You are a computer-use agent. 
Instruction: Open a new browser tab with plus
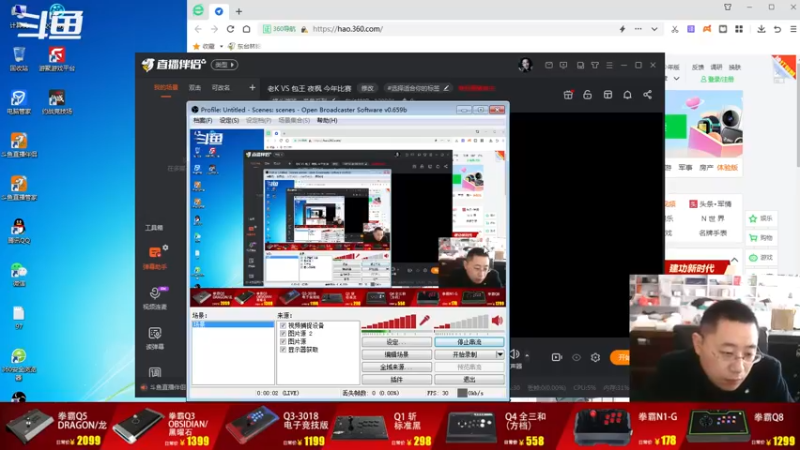[x=239, y=11]
